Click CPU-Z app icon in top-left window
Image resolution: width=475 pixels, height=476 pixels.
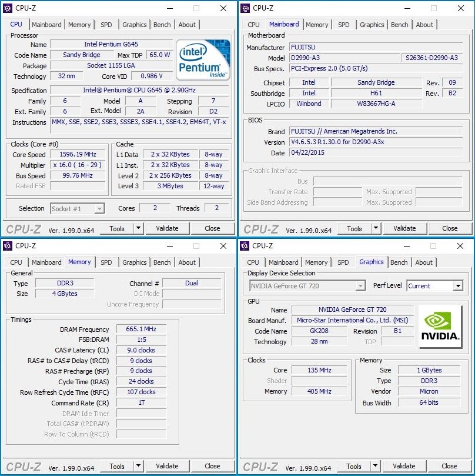(7, 8)
